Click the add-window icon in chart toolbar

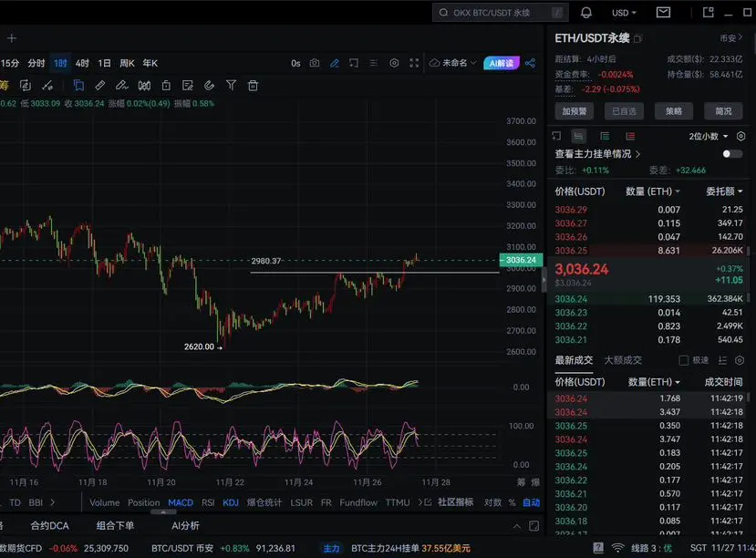(354, 63)
